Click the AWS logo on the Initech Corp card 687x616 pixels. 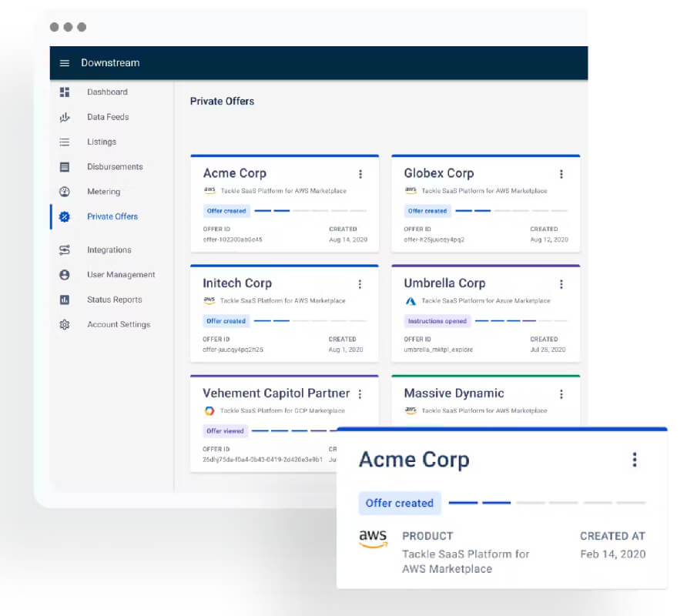click(x=209, y=300)
